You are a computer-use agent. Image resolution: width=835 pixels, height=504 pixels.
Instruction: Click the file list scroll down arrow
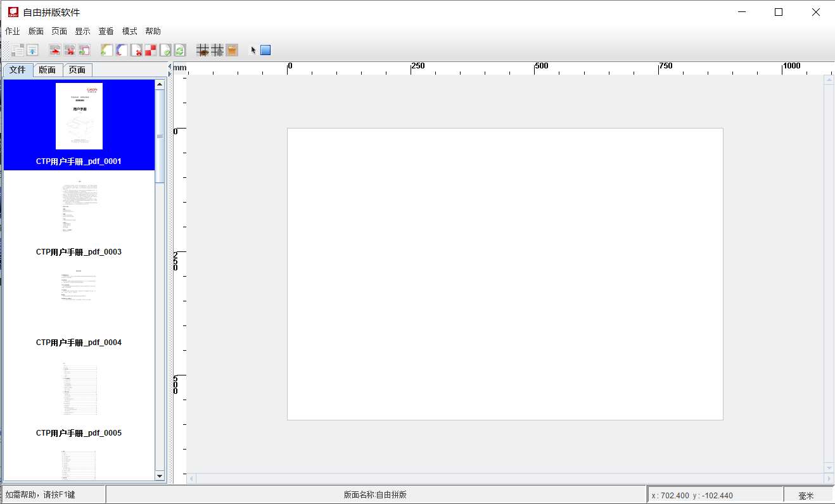pyautogui.click(x=160, y=476)
